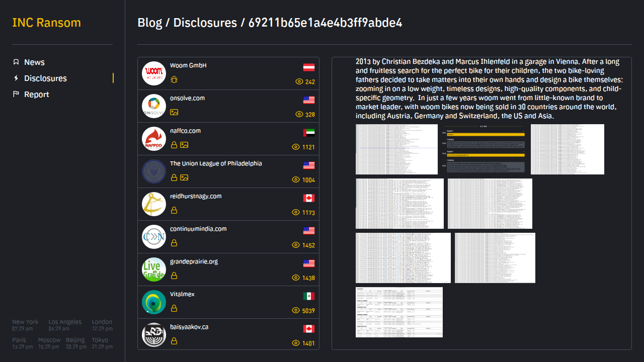The image size is (644, 362).
Task: Click the INC Ransom site title
Action: coord(46,23)
